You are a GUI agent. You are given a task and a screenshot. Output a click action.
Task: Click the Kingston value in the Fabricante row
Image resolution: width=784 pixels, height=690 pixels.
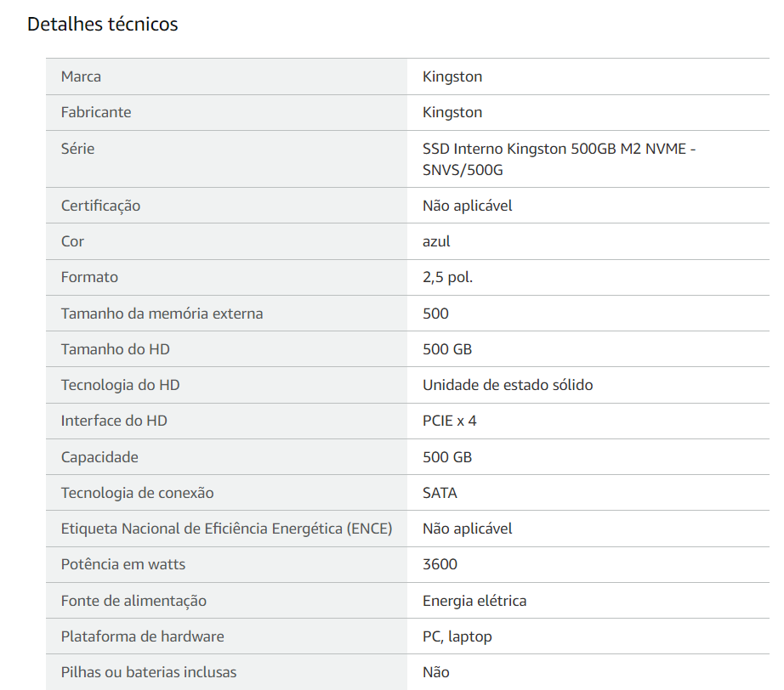452,112
